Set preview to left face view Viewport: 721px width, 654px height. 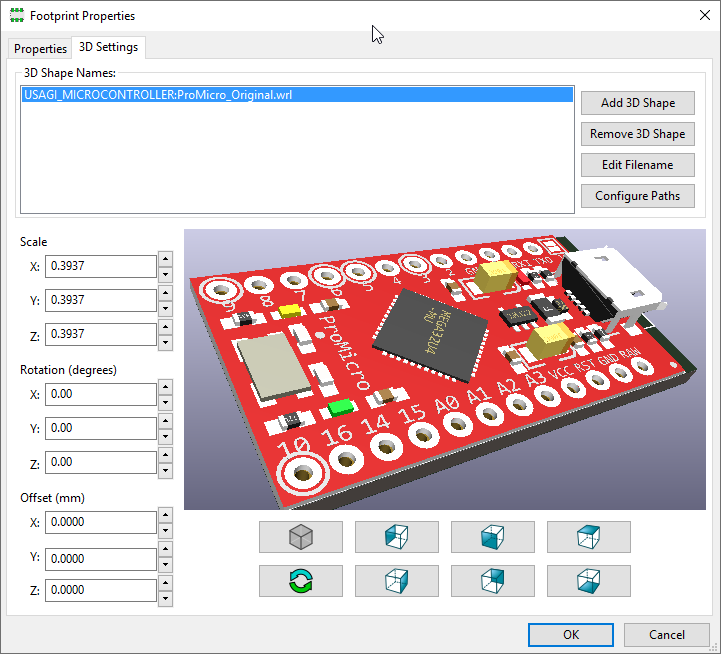(x=397, y=537)
